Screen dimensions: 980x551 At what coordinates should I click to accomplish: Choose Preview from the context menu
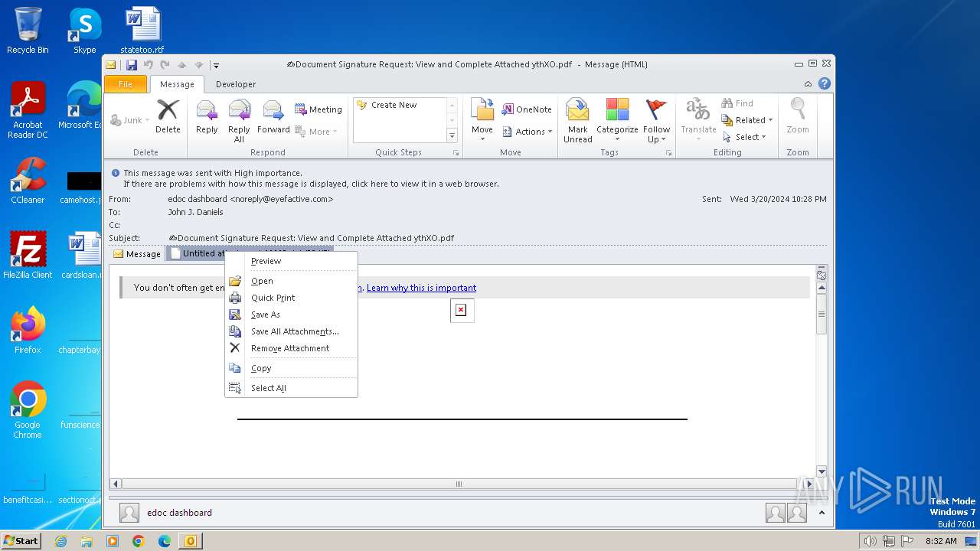coord(291,261)
